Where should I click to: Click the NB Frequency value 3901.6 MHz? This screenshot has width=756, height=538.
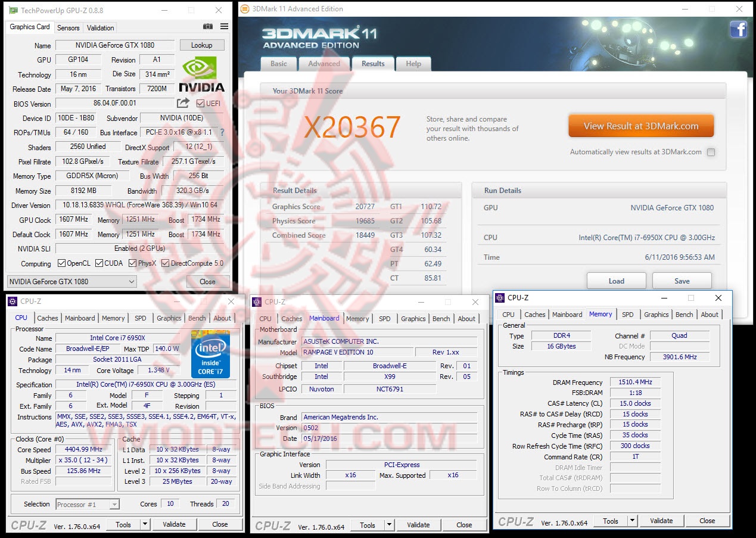click(x=680, y=357)
